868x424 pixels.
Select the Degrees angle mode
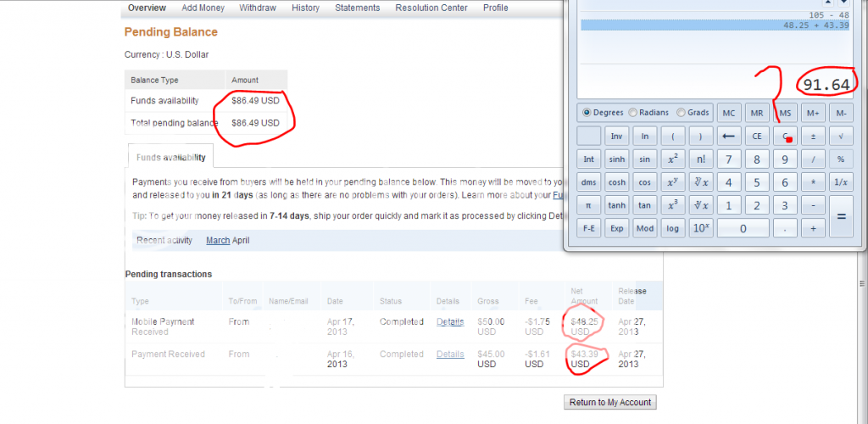(587, 113)
